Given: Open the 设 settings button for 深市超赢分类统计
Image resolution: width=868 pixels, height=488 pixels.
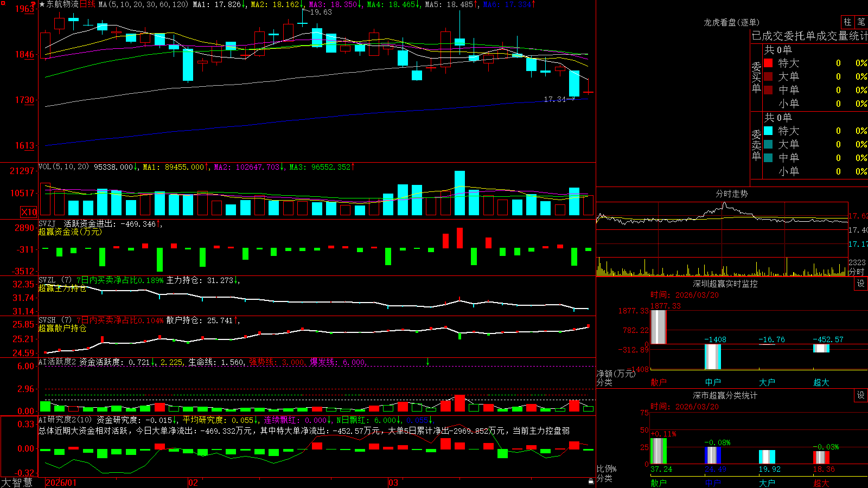Looking at the screenshot, I should (x=861, y=395).
